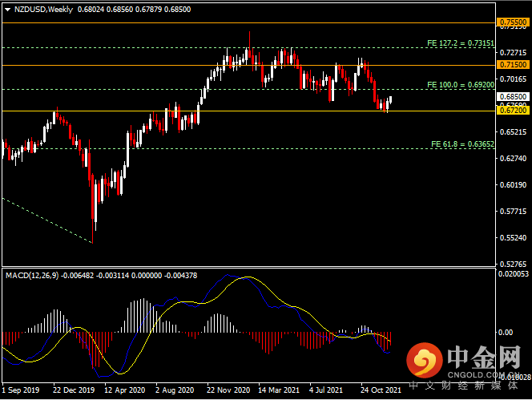Click the 4 Jul 2021 date label
The image size is (532, 400).
pos(326,390)
